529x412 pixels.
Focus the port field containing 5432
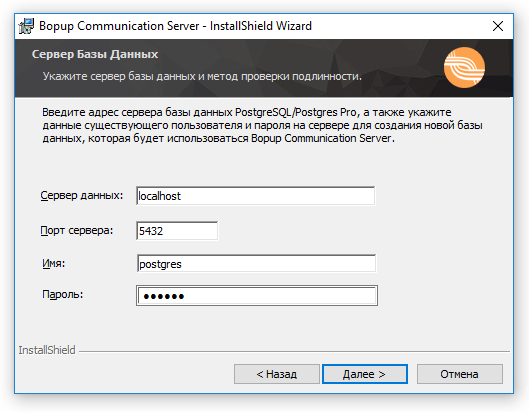tap(177, 231)
